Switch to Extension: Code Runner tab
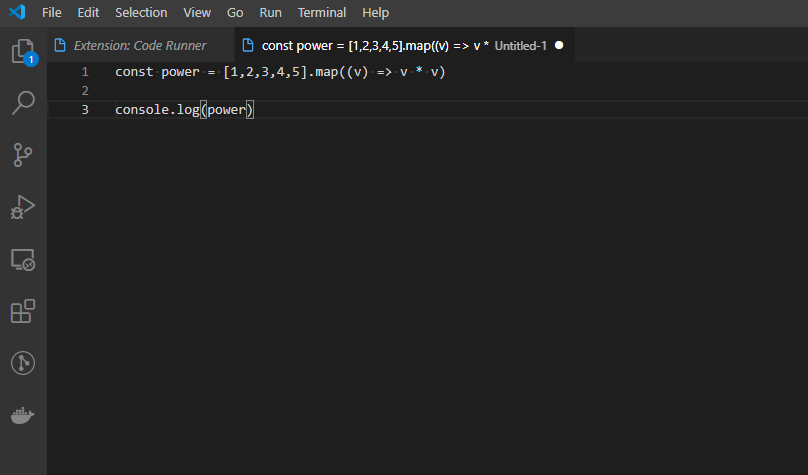The width and height of the screenshot is (808, 475). pyautogui.click(x=140, y=45)
